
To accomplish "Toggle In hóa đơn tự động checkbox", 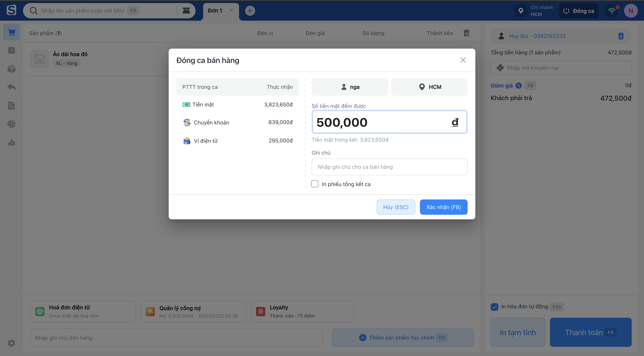I will coord(494,307).
